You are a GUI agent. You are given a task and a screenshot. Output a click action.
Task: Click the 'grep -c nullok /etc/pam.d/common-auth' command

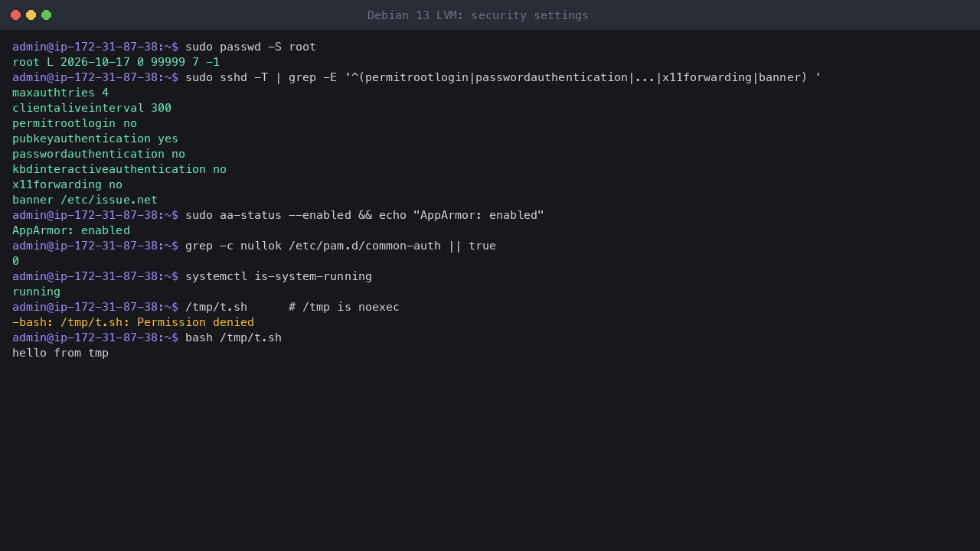(341, 246)
